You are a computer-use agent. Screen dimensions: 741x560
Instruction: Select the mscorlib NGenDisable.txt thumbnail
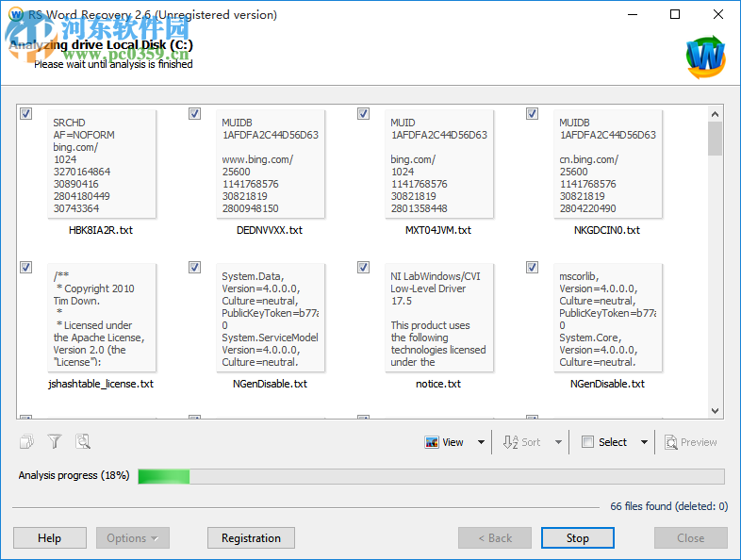coord(608,318)
